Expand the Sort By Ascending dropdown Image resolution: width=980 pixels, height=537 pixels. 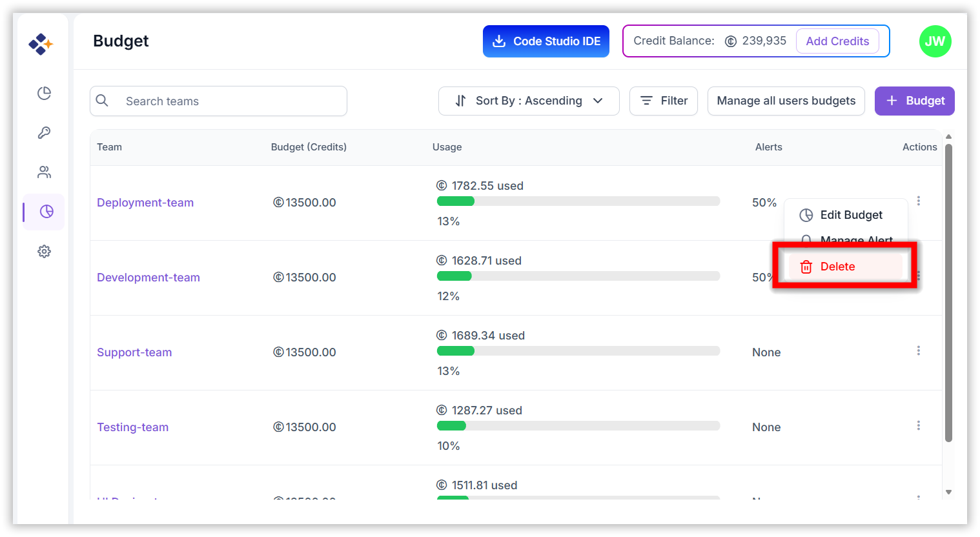coord(528,101)
